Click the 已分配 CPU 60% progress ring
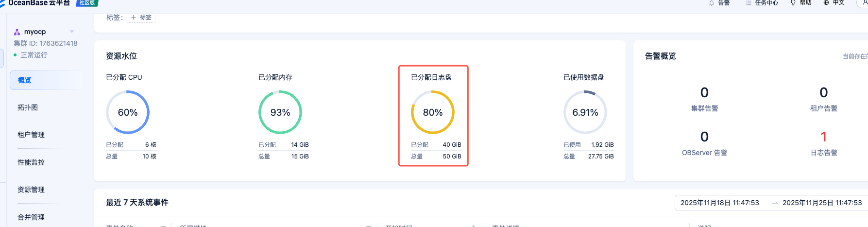 (128, 112)
